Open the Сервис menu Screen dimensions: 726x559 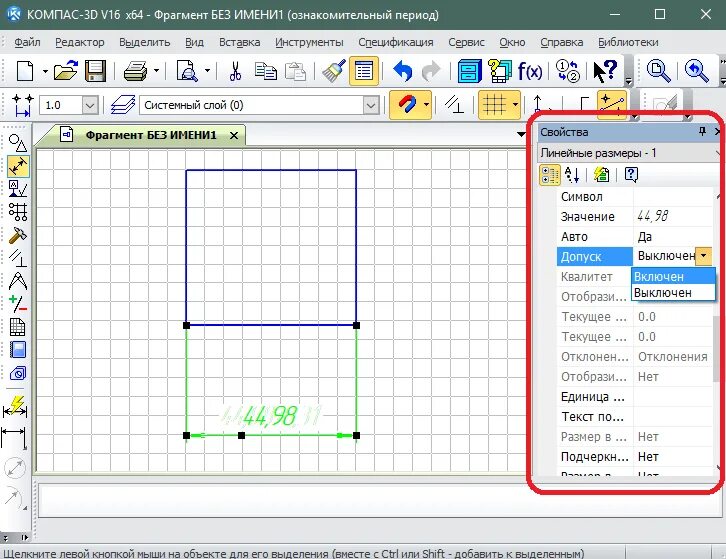(466, 42)
